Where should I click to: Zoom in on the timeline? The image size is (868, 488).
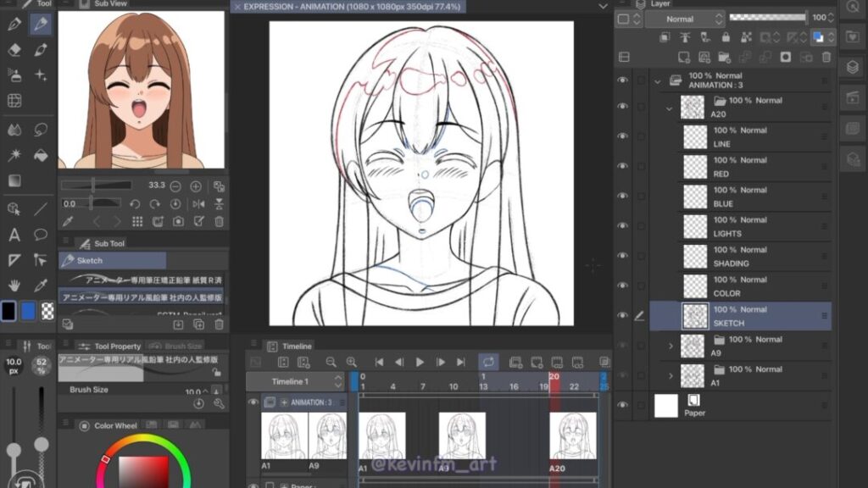click(352, 362)
